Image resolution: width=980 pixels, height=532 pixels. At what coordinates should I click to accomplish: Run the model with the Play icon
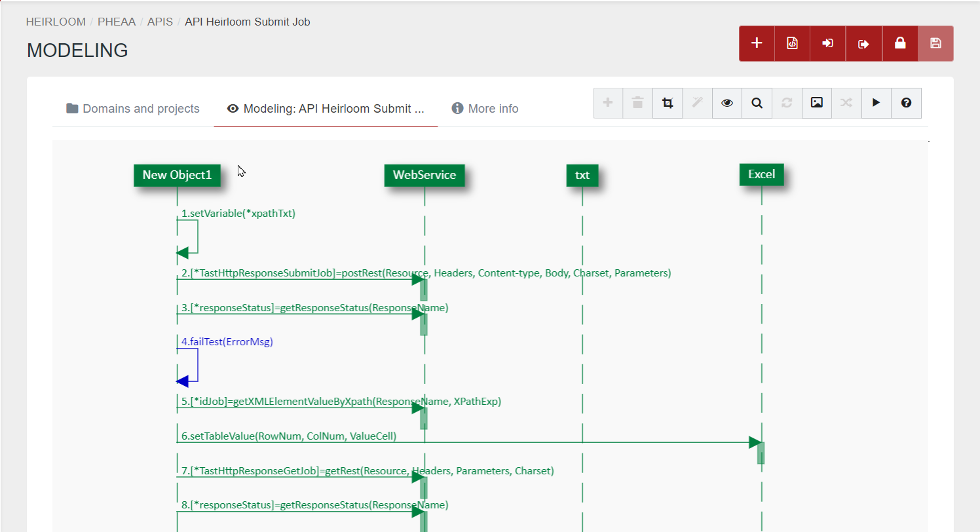(x=876, y=103)
